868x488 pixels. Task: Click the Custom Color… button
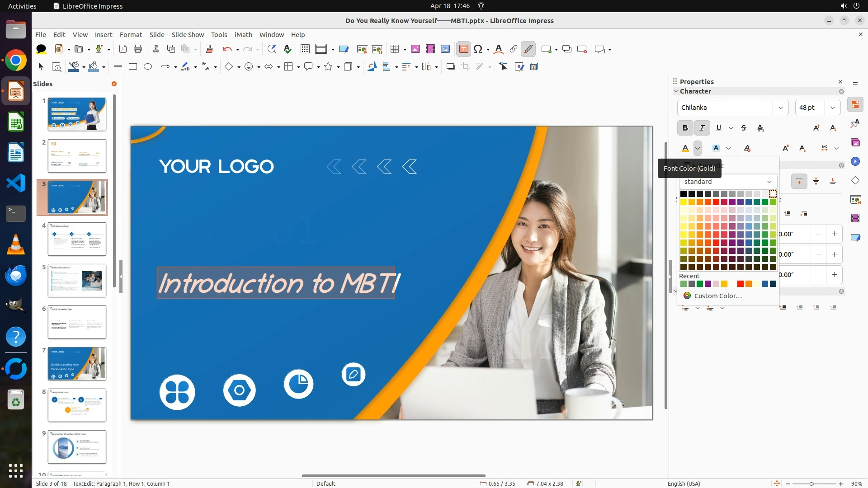tap(717, 296)
